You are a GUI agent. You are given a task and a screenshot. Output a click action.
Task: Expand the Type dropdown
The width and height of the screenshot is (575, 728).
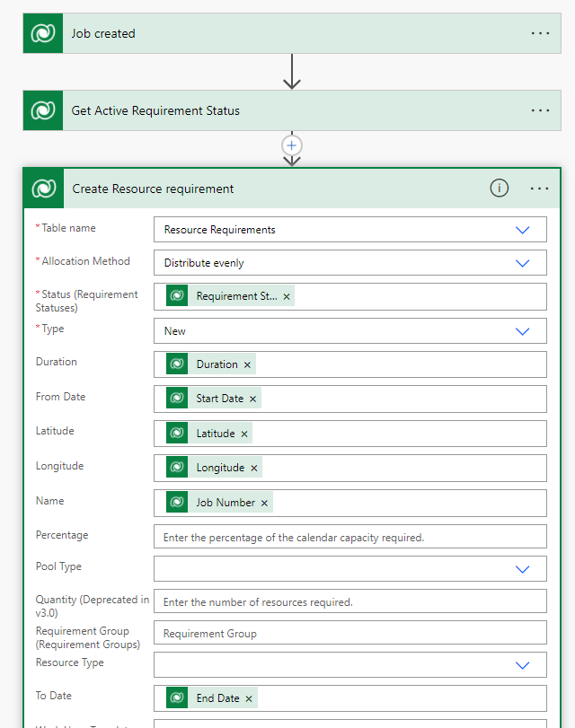click(x=523, y=331)
